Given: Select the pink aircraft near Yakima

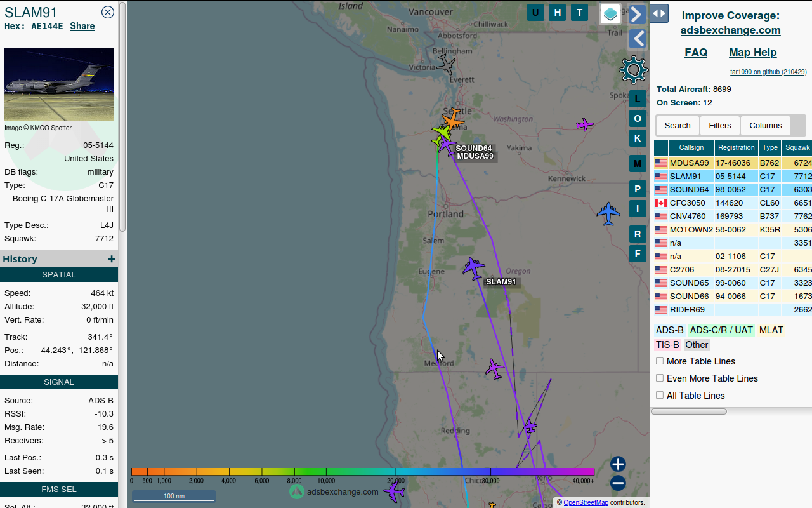Looking at the screenshot, I should point(585,124).
